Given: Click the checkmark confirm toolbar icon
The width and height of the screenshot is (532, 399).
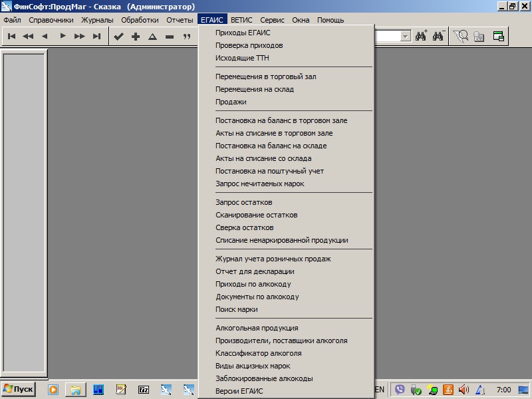Looking at the screenshot, I should click(118, 37).
